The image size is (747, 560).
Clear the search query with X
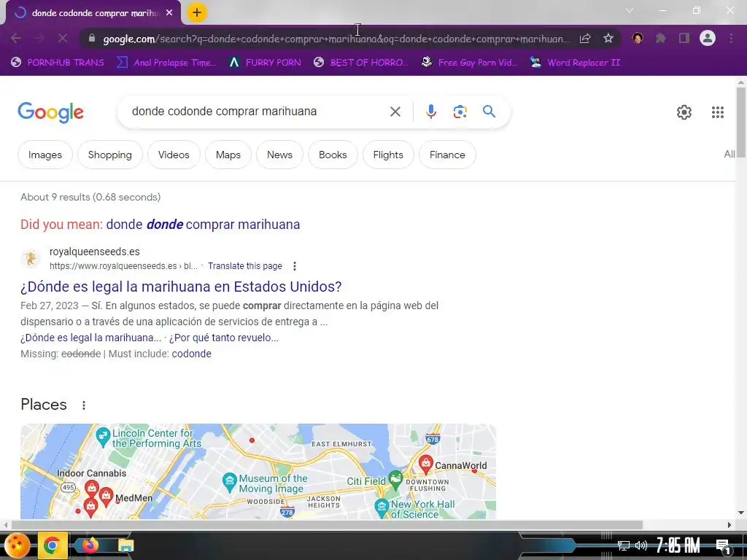click(x=395, y=112)
